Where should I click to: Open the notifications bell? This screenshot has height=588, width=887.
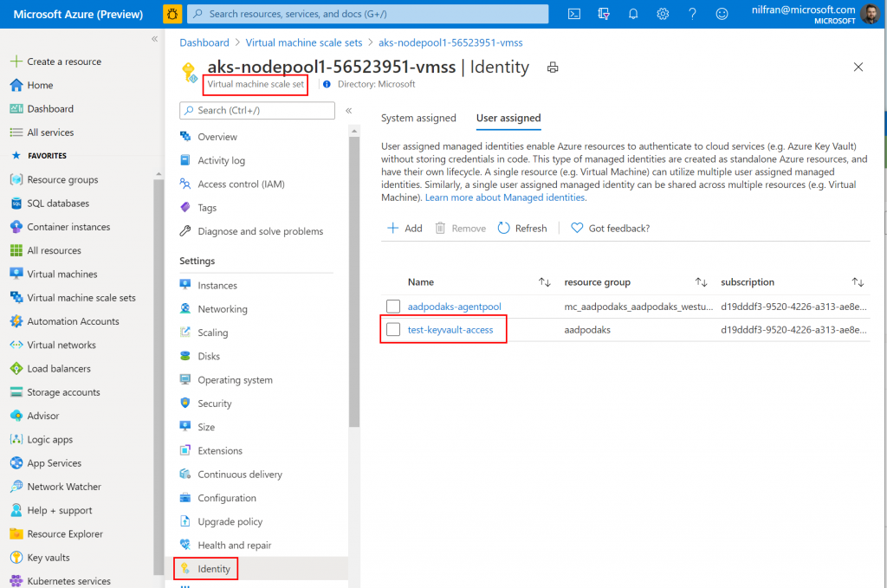point(633,14)
